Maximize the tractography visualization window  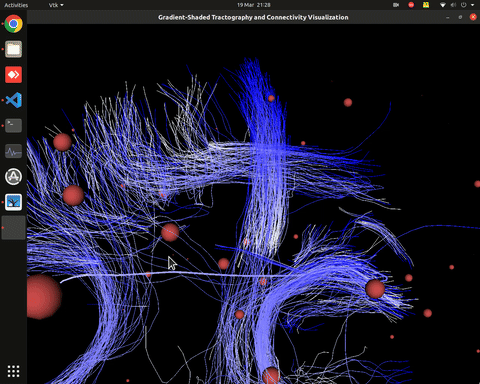click(x=460, y=17)
